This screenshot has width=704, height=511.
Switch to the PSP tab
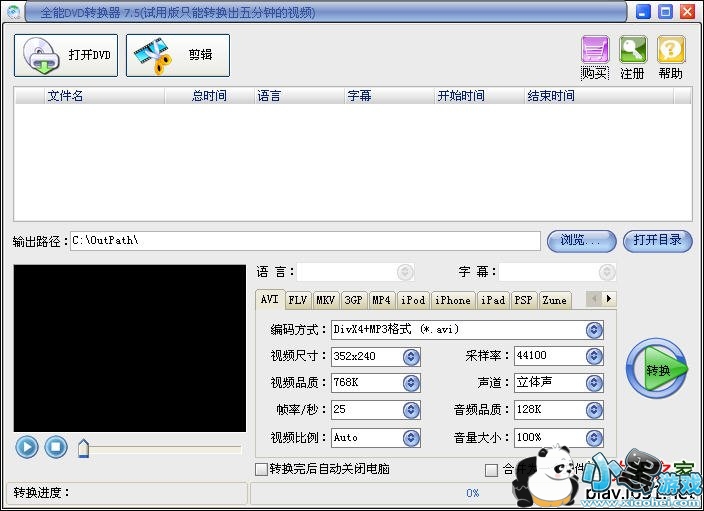click(524, 300)
